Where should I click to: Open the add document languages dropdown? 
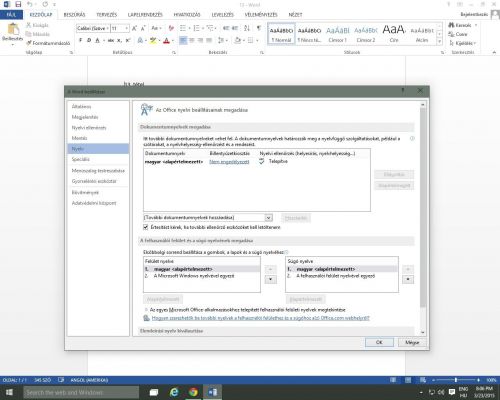269,218
